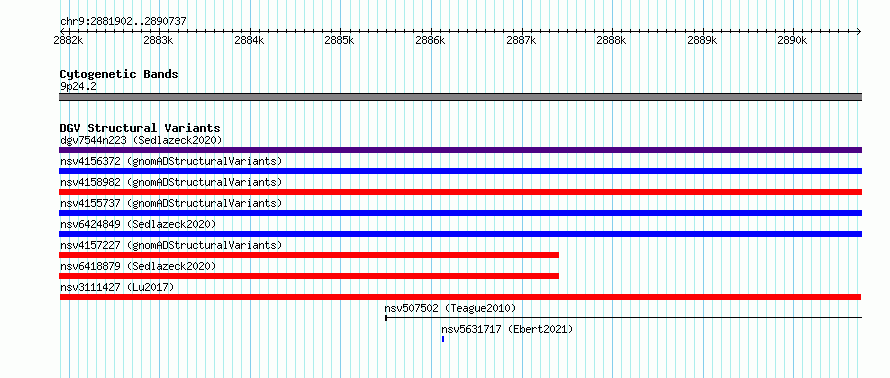Image resolution: width=890 pixels, height=378 pixels.
Task: Open the dgv7544n223 (Sedlazeck2020) variant label
Action: 141,140
